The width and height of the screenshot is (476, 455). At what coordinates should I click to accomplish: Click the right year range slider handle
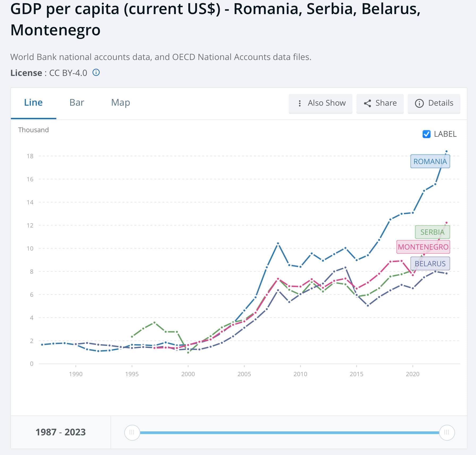(x=447, y=432)
